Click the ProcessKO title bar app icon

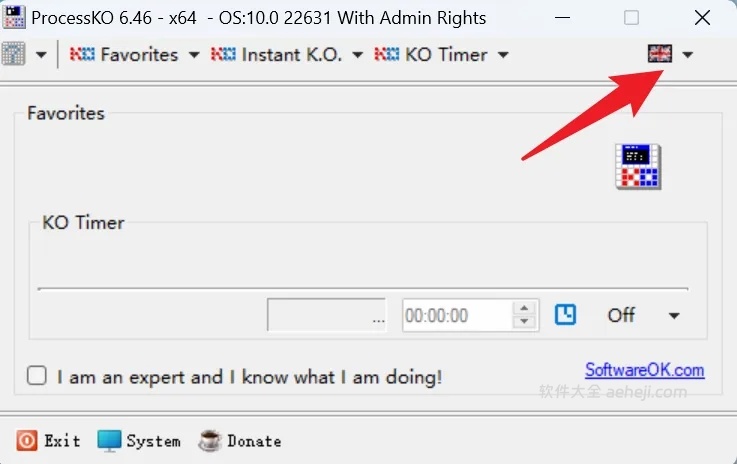point(14,18)
